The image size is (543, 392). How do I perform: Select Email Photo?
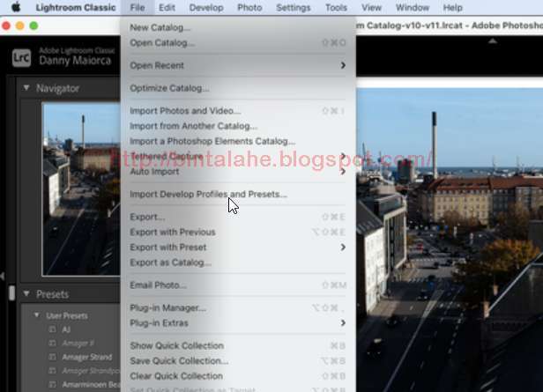238,285
